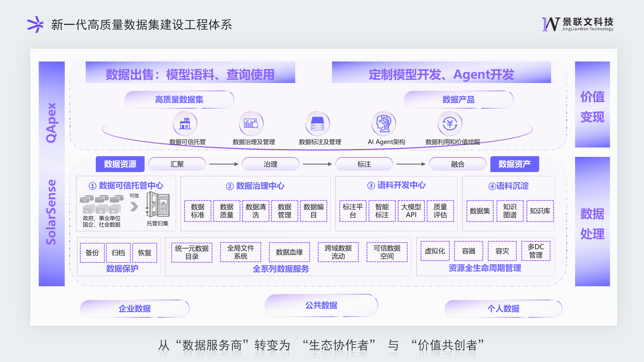Click the gray chevron arrow under 可信
644x362 pixels.
[x=134, y=207]
